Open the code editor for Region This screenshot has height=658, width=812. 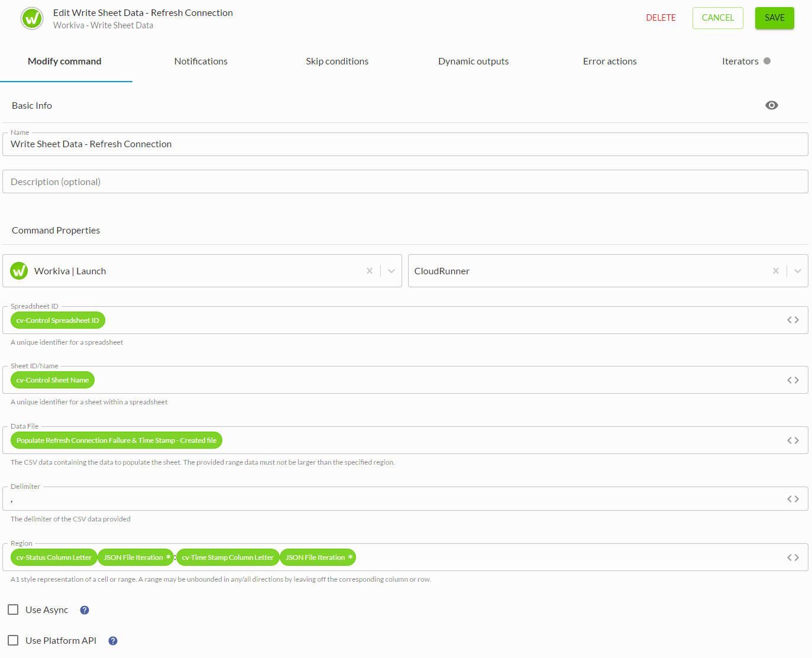(793, 557)
